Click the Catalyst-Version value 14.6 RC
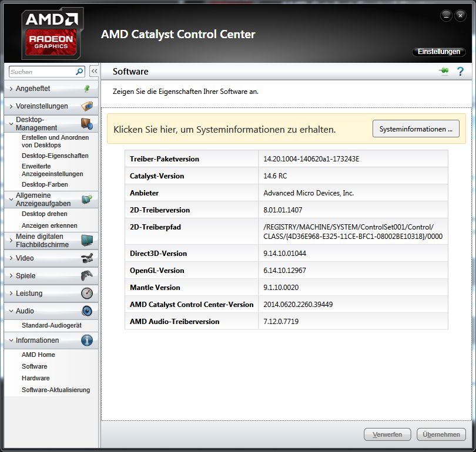This screenshot has height=452, width=476. (275, 176)
